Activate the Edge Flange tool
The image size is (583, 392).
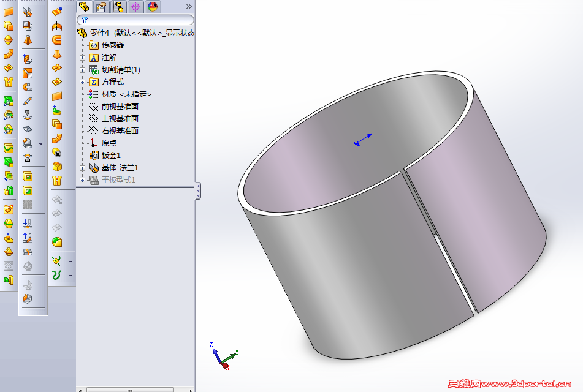coord(28,59)
